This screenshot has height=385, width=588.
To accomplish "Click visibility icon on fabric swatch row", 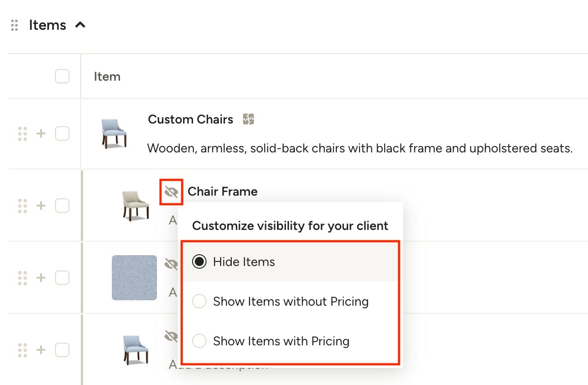I will coord(171,264).
